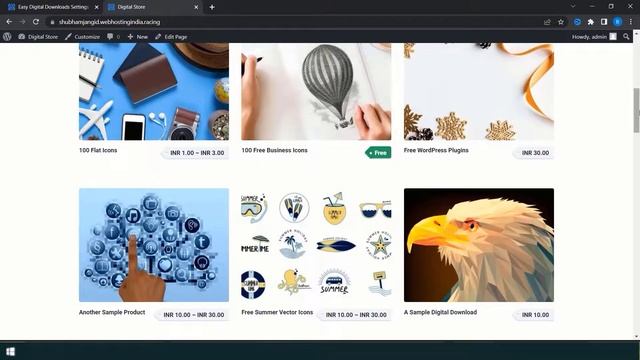Viewport: 640px width, 360px height.
Task: Click the page vertical scrollbar thumb
Action: click(x=636, y=110)
